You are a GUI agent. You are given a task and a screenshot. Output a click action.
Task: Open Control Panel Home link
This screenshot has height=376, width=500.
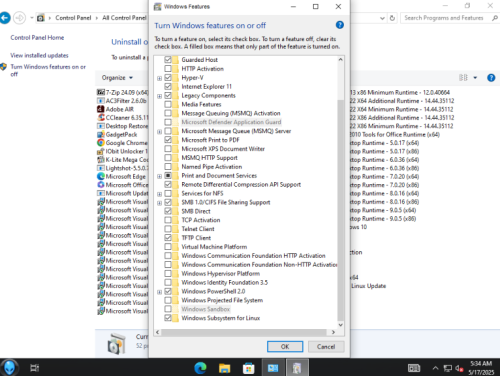pyautogui.click(x=37, y=38)
